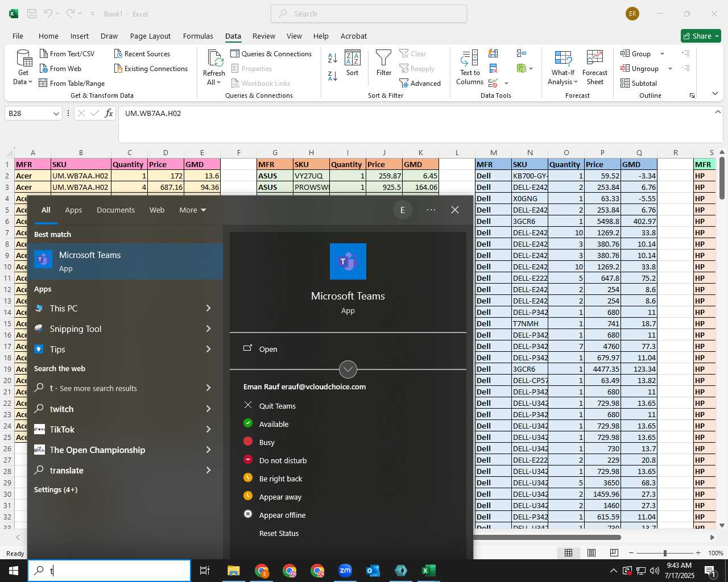This screenshot has width=728, height=582.
Task: Switch to Page Layout view
Action: point(591,552)
